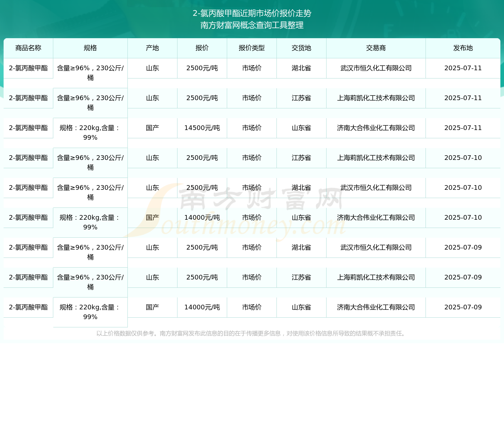
Task: Click the first 2-氯丙酸甲酯 product name cell
Action: [x=28, y=68]
